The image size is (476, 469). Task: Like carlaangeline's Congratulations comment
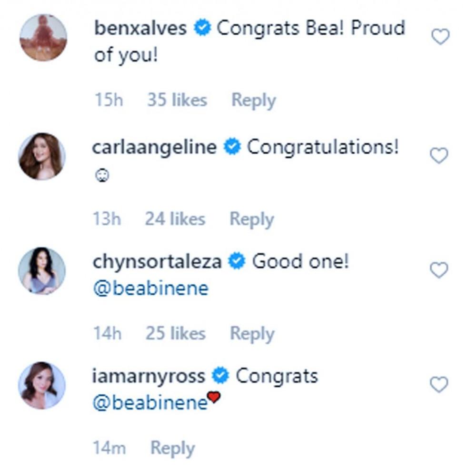[439, 156]
